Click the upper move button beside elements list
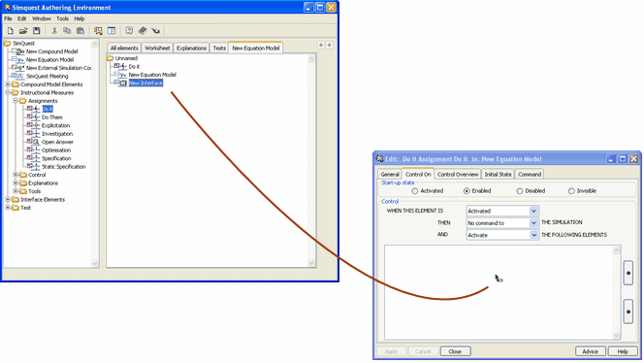644x363 pixels. pyautogui.click(x=628, y=273)
